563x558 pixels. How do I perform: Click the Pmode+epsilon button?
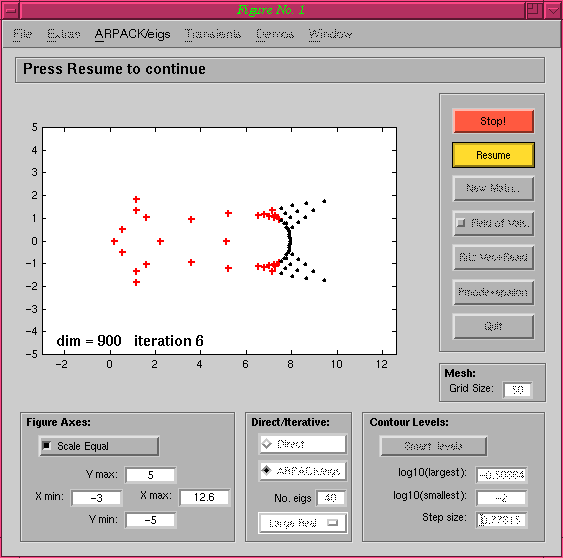click(x=493, y=292)
